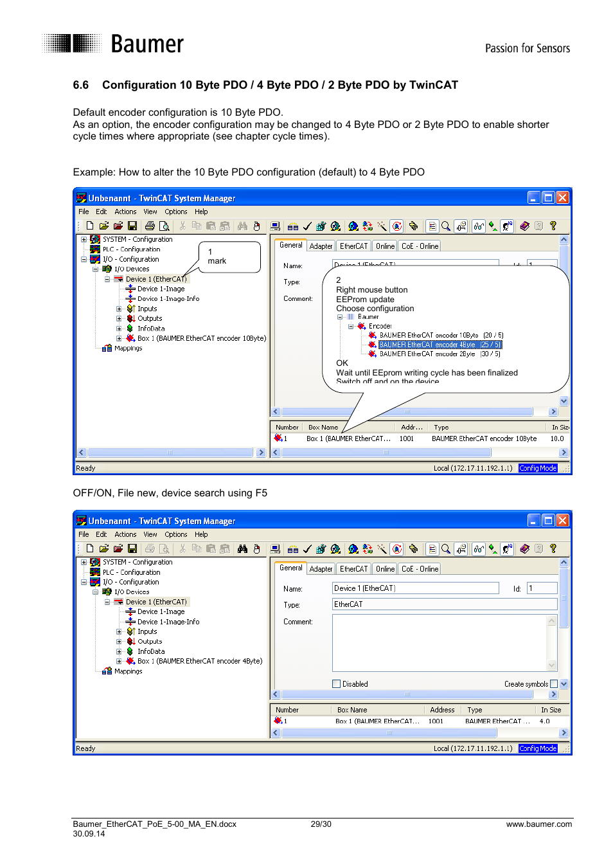Open Actions menu in the 10Byte-encoder window
613x868 pixels.
[125, 212]
